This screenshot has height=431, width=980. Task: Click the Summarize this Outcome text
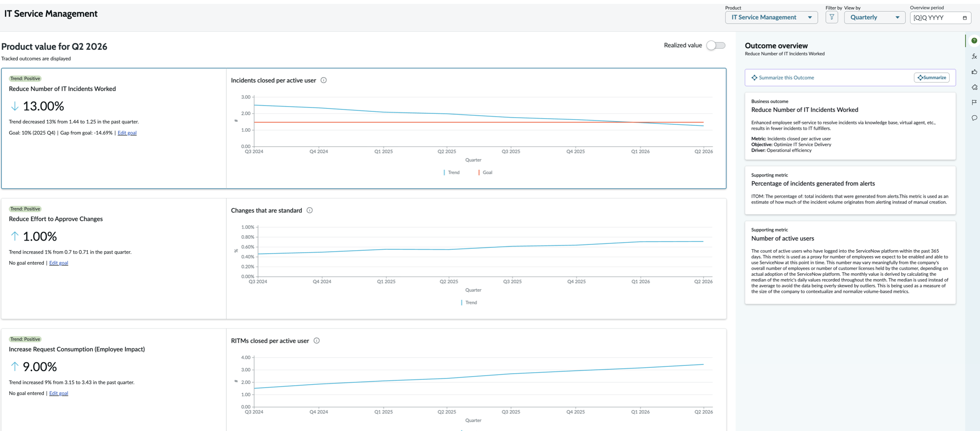click(786, 78)
